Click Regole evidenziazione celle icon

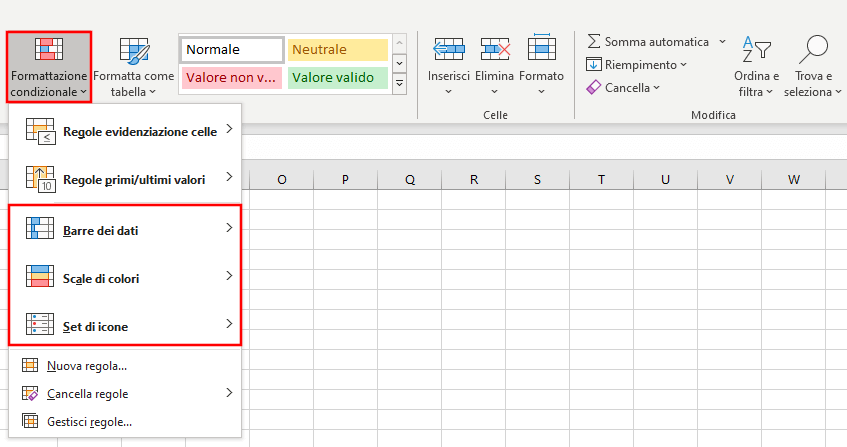pos(41,131)
